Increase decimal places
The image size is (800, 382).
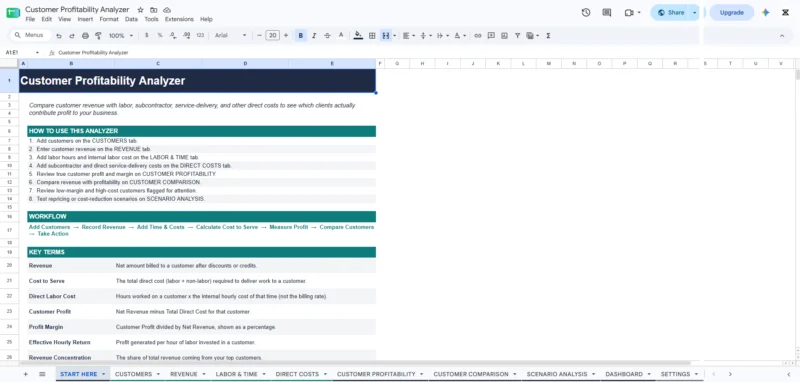pos(186,35)
